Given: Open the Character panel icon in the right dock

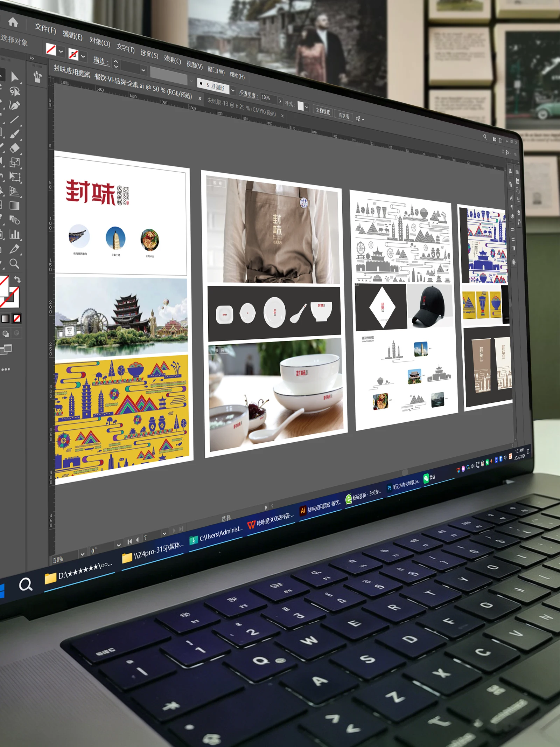Looking at the screenshot, I should (x=511, y=198).
